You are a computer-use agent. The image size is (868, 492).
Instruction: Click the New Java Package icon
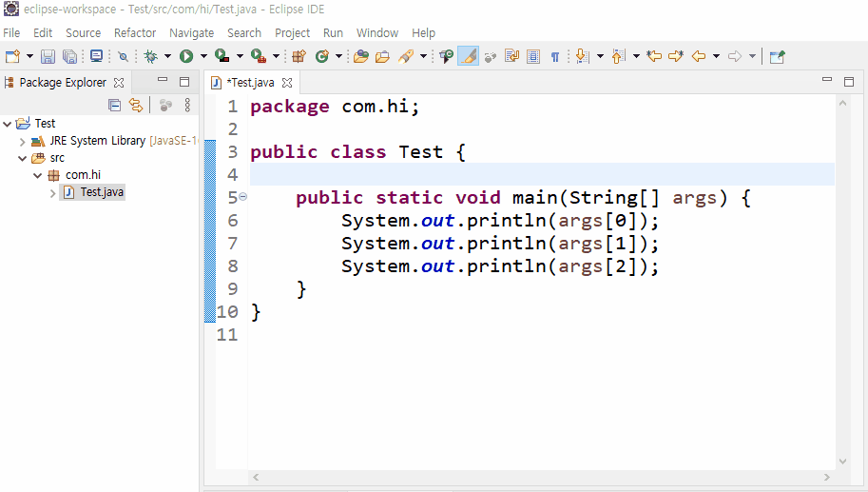[x=299, y=56]
